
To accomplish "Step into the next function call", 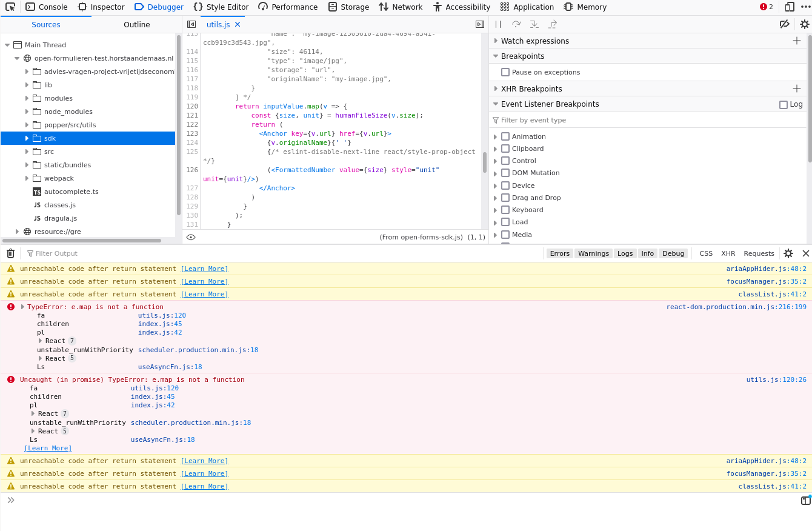I will 534,24.
